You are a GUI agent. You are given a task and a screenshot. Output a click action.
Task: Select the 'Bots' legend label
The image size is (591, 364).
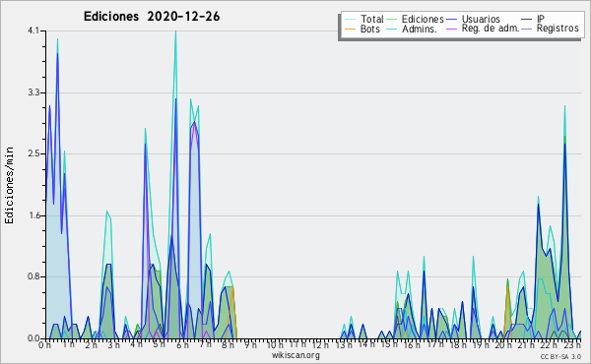click(x=370, y=29)
